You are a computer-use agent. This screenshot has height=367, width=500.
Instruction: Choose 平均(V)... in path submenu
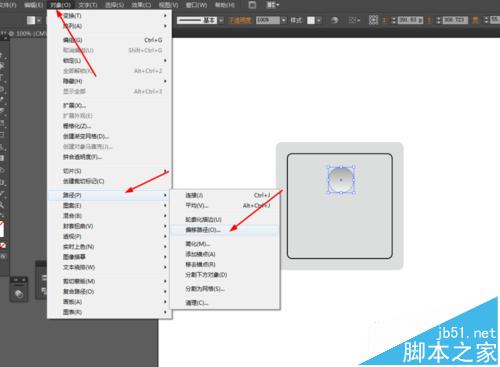point(225,206)
